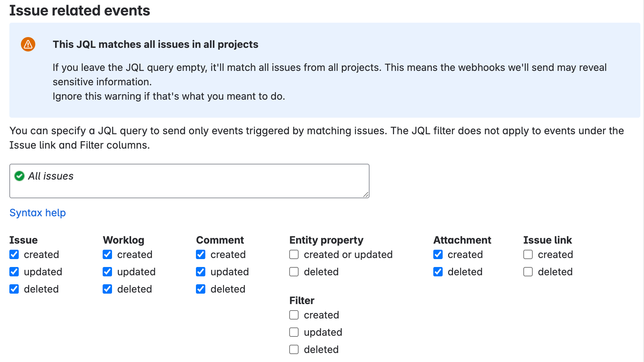Disable the Issue created checkbox
644x362 pixels.
(14, 254)
